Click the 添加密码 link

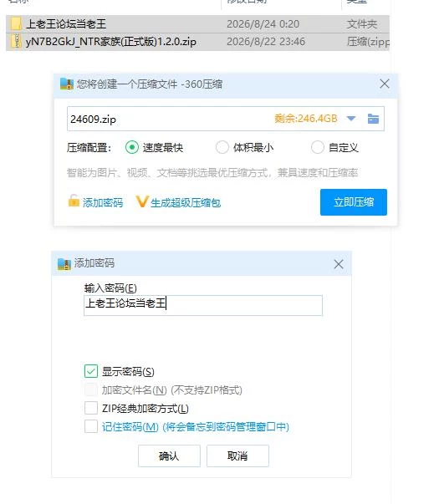103,203
